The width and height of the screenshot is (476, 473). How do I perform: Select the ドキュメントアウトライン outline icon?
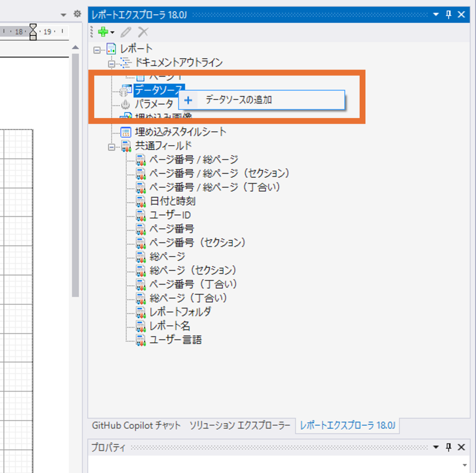click(125, 62)
